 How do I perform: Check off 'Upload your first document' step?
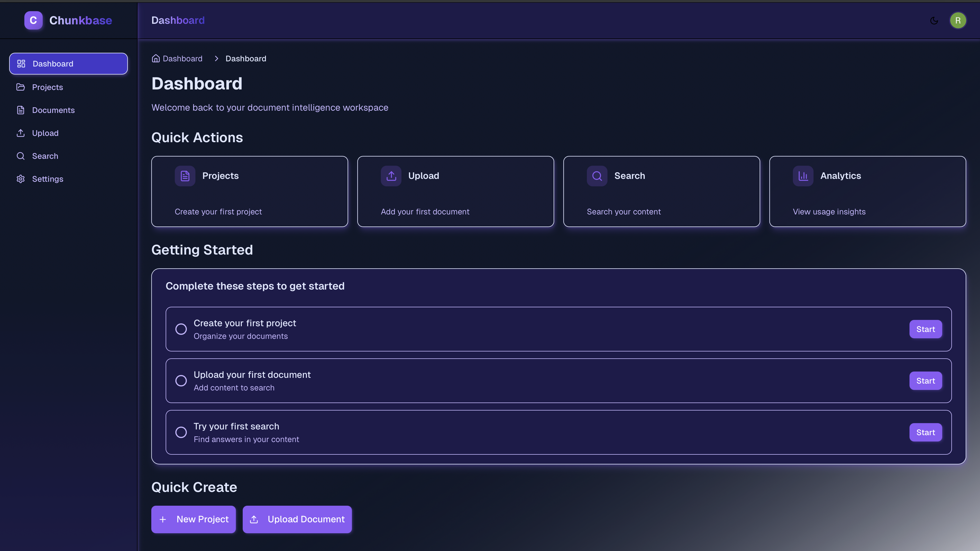[181, 380]
